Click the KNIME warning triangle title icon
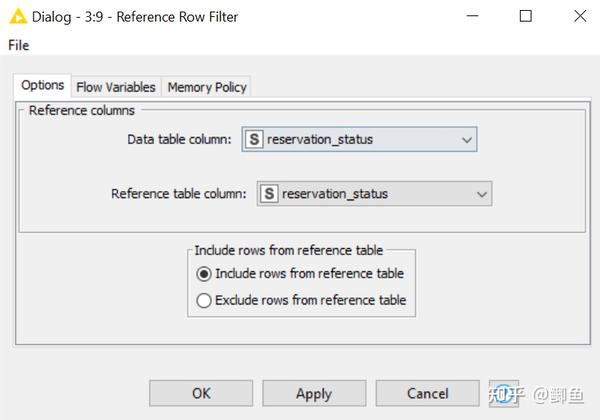600x420 pixels. pyautogui.click(x=17, y=16)
